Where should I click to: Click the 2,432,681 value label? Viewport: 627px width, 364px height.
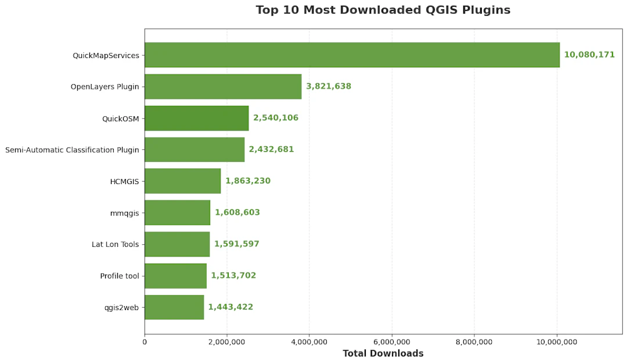(x=271, y=149)
